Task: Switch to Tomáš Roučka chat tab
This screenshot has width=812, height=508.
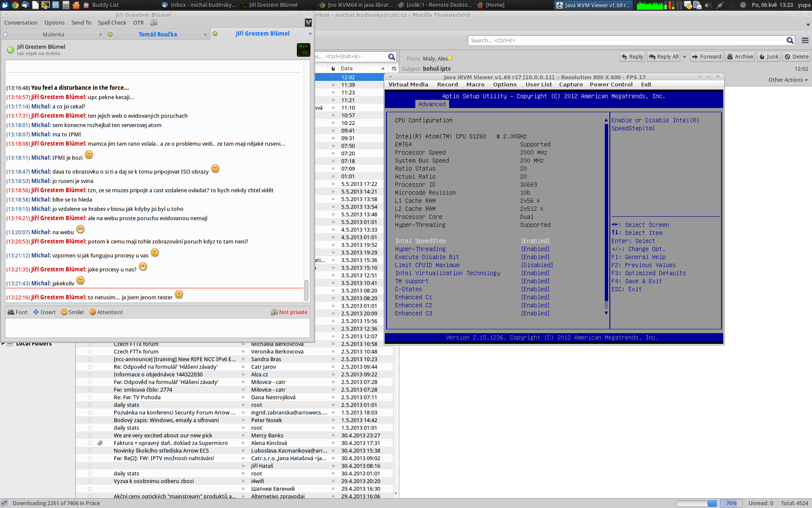Action: 158,34
